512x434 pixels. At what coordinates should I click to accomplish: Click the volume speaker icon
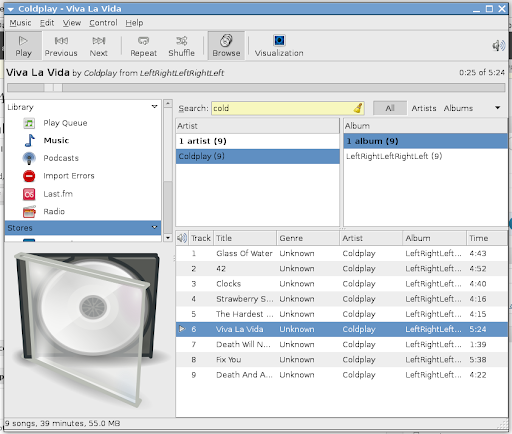[x=499, y=46]
